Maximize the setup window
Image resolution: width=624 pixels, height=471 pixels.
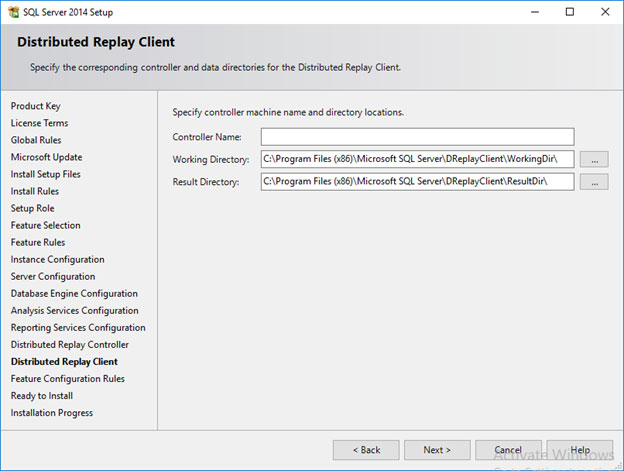click(x=570, y=12)
